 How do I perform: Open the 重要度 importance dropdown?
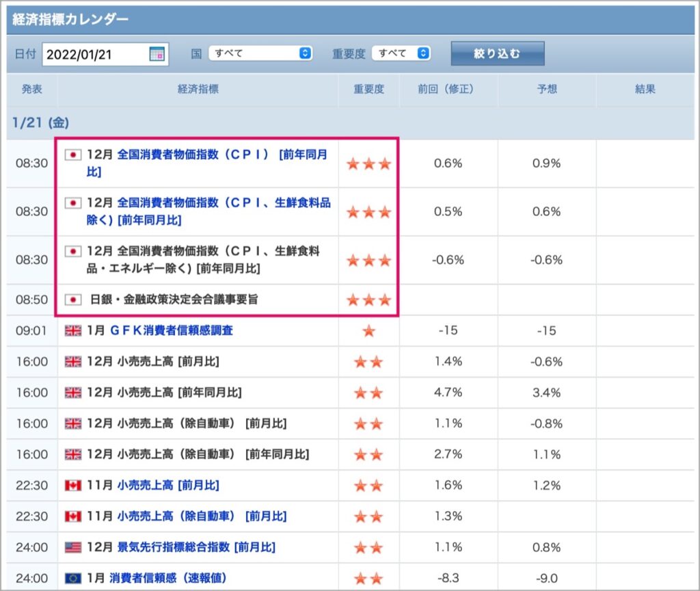(401, 53)
